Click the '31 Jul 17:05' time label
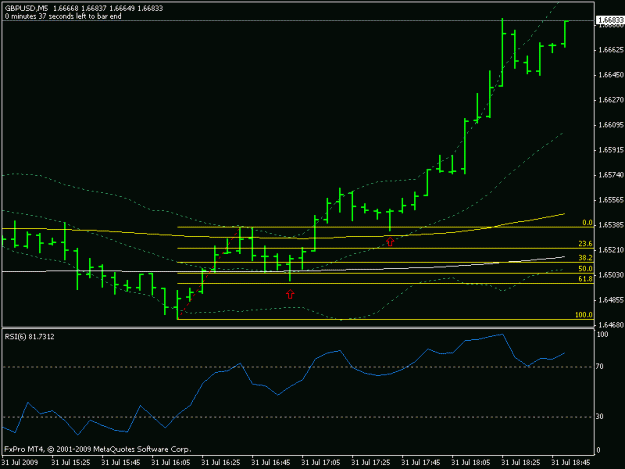This screenshot has height=469, width=625. point(321,463)
